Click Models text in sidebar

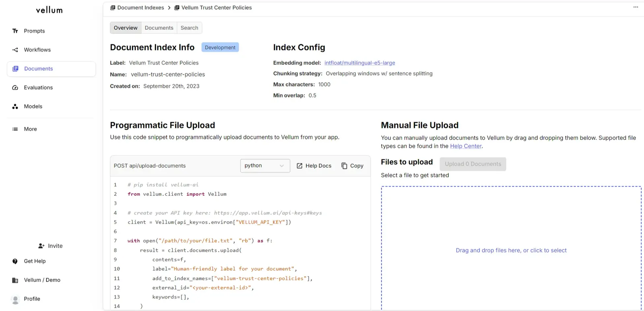(33, 107)
